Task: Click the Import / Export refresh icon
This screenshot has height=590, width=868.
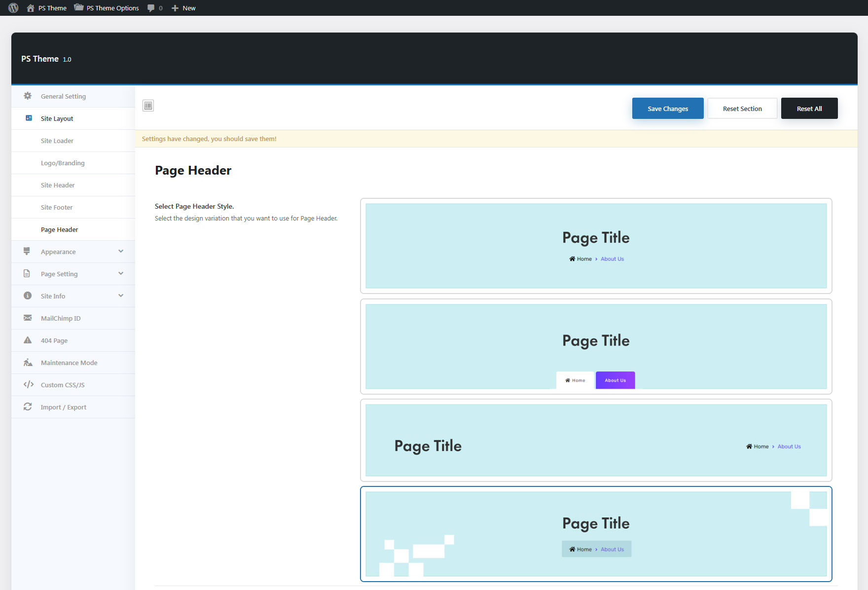Action: click(x=28, y=407)
